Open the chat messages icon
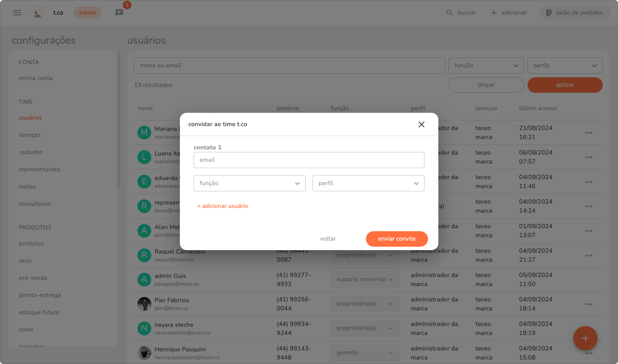This screenshot has width=618, height=364. (119, 13)
